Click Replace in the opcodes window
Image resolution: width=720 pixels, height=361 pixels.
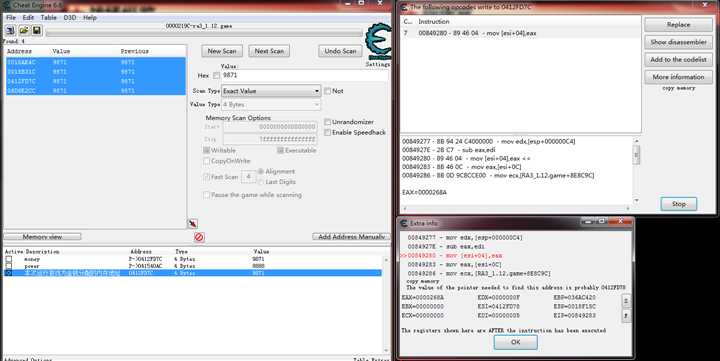tap(679, 25)
